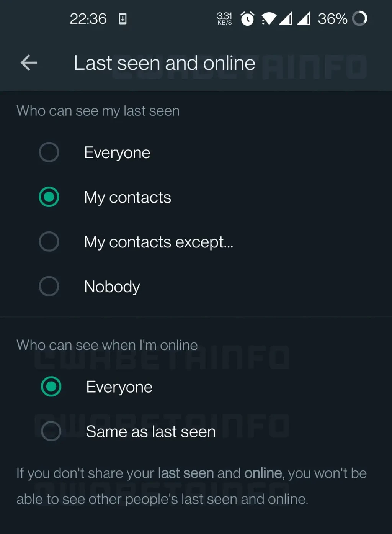Tap the circular battery ring icon
The height and width of the screenshot is (534, 392).
(x=359, y=18)
